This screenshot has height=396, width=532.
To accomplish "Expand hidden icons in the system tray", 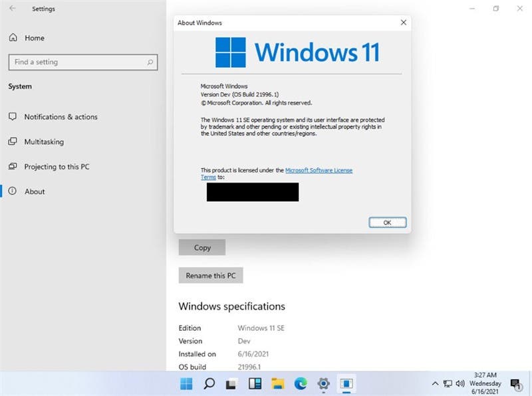I will coord(436,384).
